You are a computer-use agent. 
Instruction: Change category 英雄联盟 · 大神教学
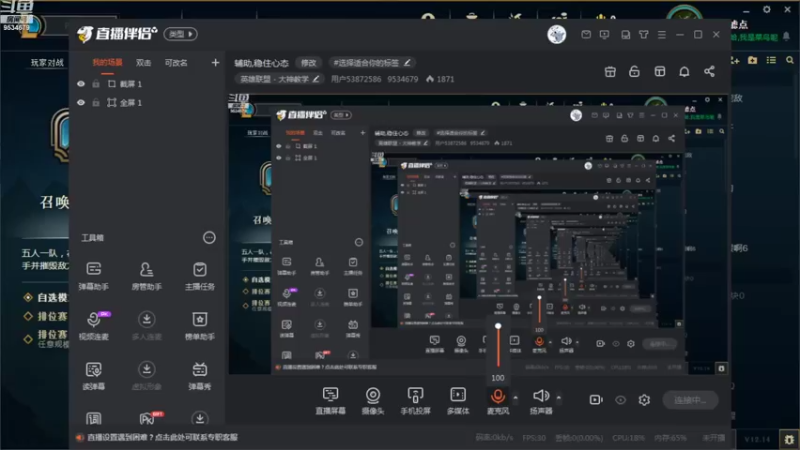[279, 79]
